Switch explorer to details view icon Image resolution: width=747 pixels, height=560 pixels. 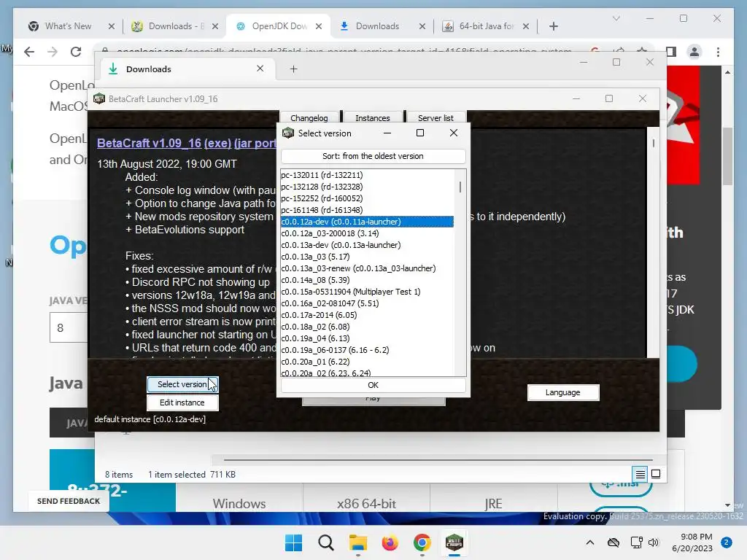pos(640,474)
